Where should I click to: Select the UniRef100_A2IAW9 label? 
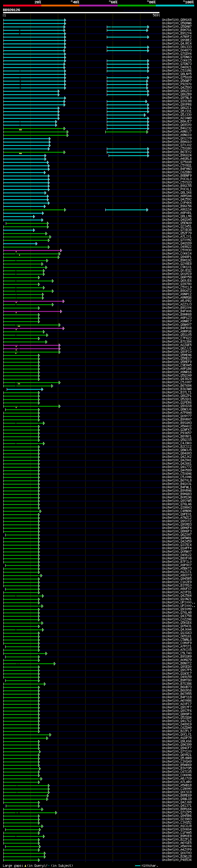click(x=177, y=118)
